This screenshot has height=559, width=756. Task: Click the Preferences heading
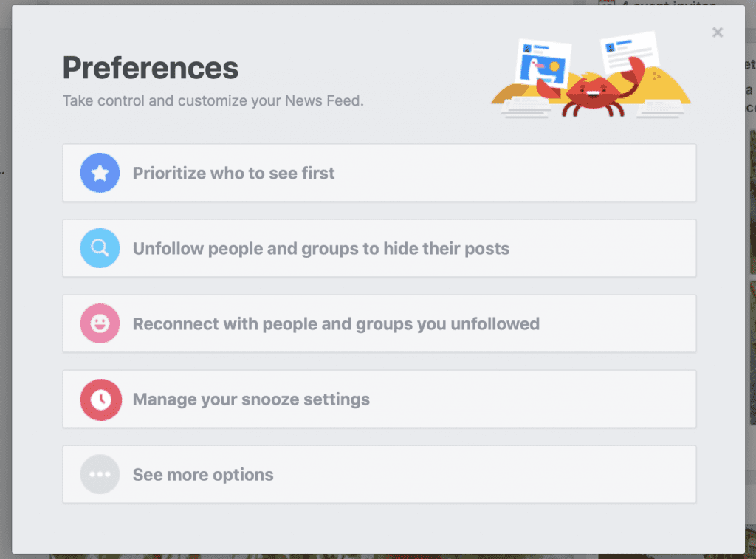click(150, 67)
